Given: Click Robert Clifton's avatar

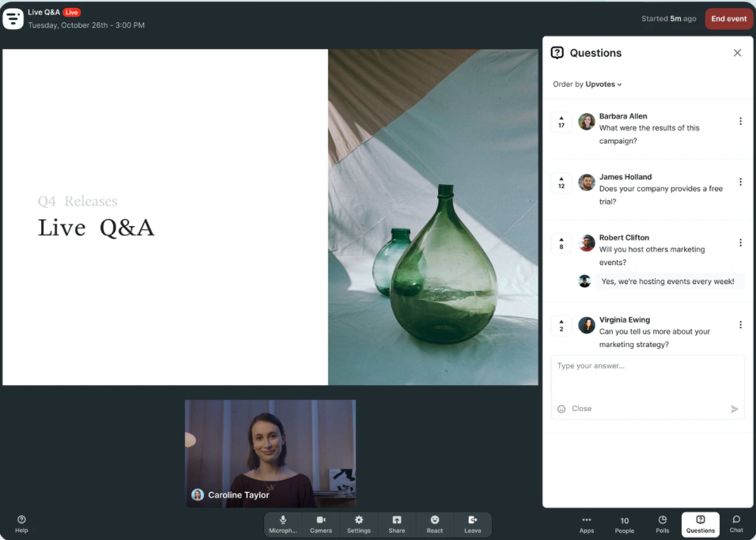Looking at the screenshot, I should point(586,243).
